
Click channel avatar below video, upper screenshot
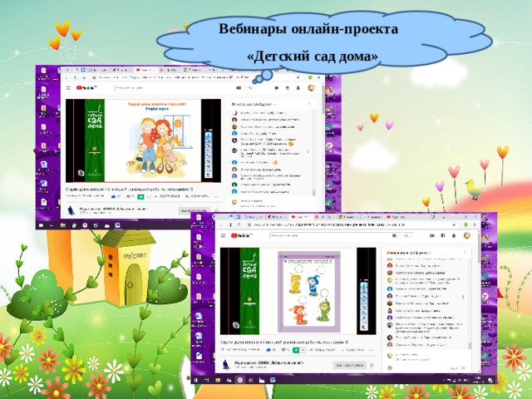pos(71,210)
